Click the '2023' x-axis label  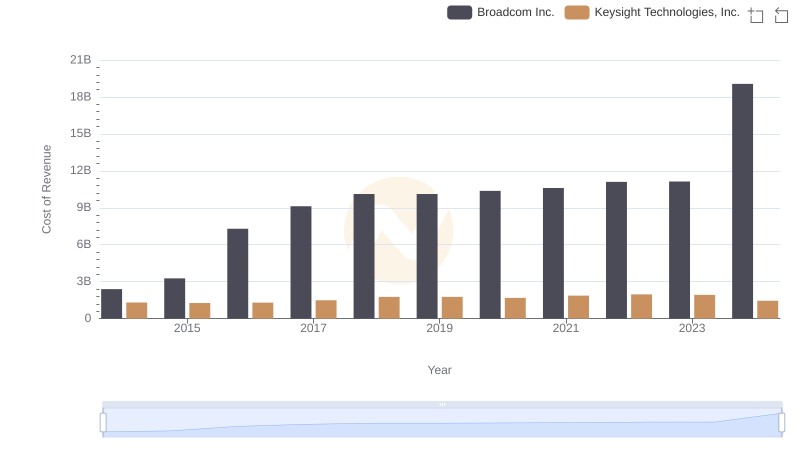pyautogui.click(x=692, y=328)
